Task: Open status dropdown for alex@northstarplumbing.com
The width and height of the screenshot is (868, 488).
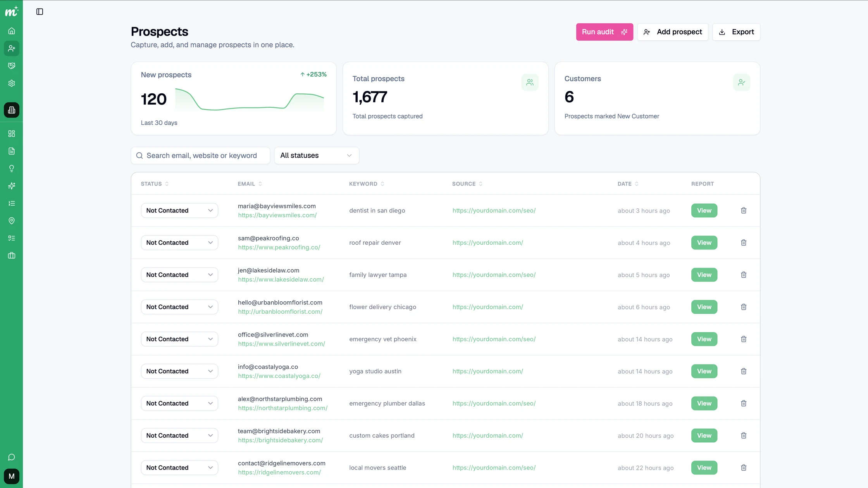Action: tap(179, 404)
